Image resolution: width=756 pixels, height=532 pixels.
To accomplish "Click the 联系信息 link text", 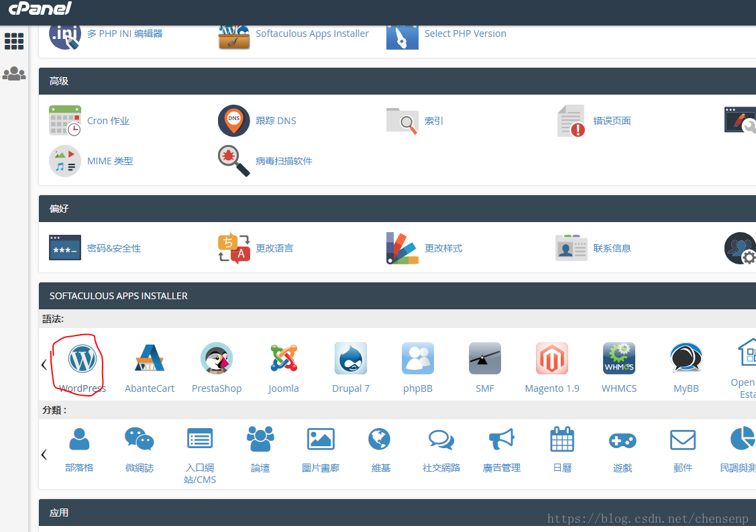I will point(612,248).
